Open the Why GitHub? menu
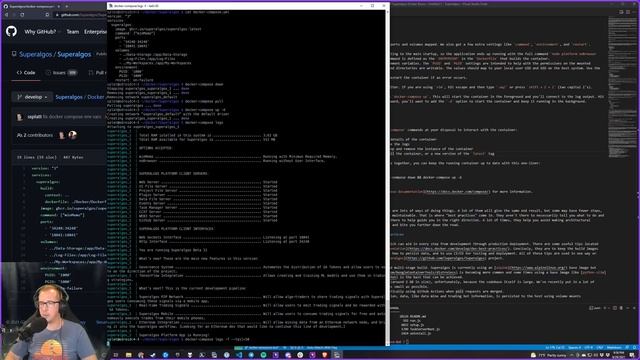640x360 pixels. tap(42, 32)
